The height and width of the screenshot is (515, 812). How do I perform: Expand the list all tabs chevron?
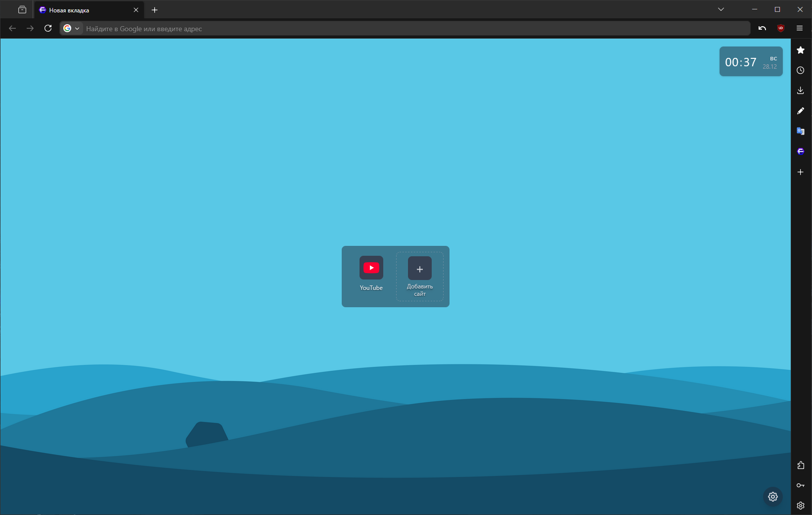(x=721, y=9)
